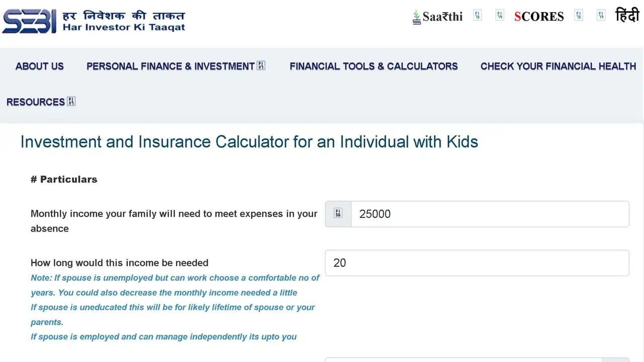Open the About Us menu
644x362 pixels.
coord(39,66)
